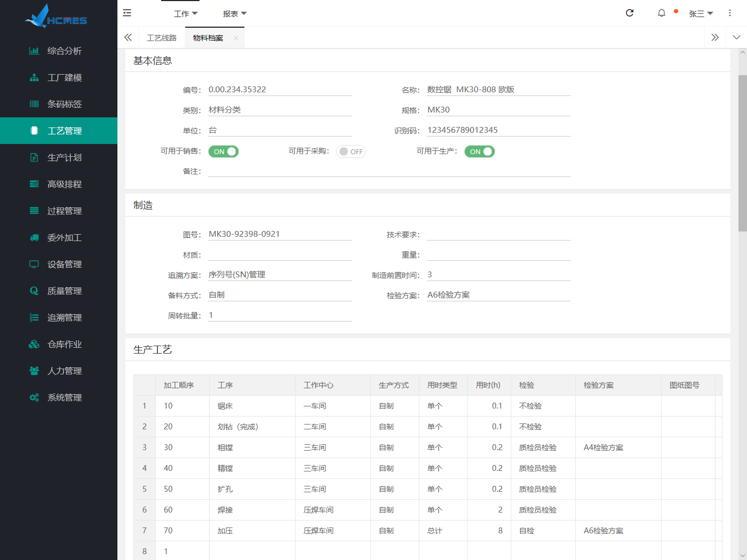Image resolution: width=747 pixels, height=560 pixels.
Task: Click the 图号 input field
Action: pos(280,234)
